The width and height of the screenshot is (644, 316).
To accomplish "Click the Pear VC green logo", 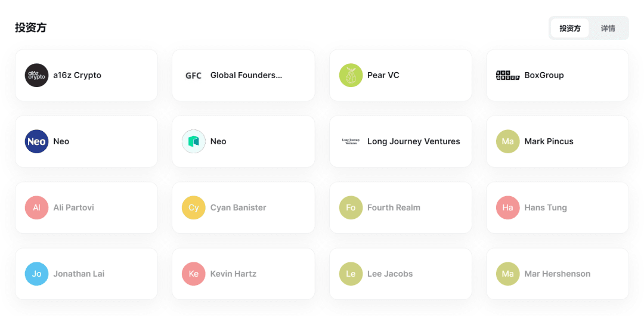I will tap(351, 75).
